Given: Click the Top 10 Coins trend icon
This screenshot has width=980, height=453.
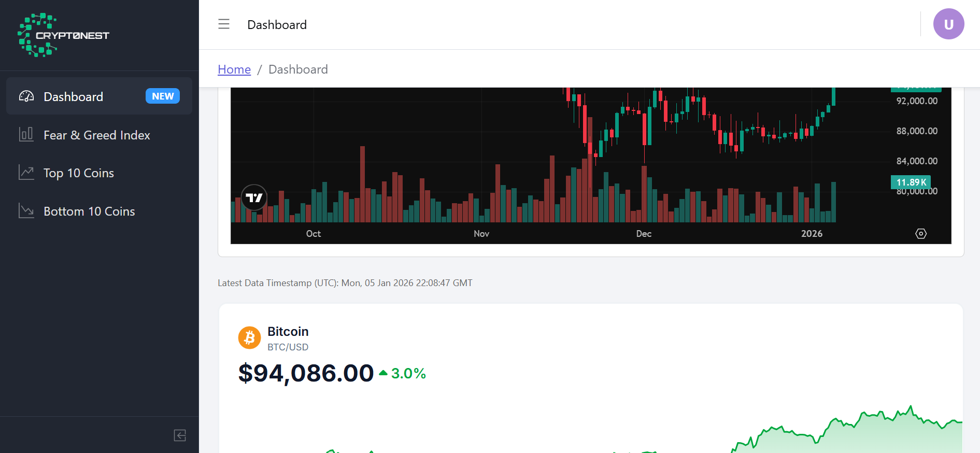Looking at the screenshot, I should tap(26, 173).
